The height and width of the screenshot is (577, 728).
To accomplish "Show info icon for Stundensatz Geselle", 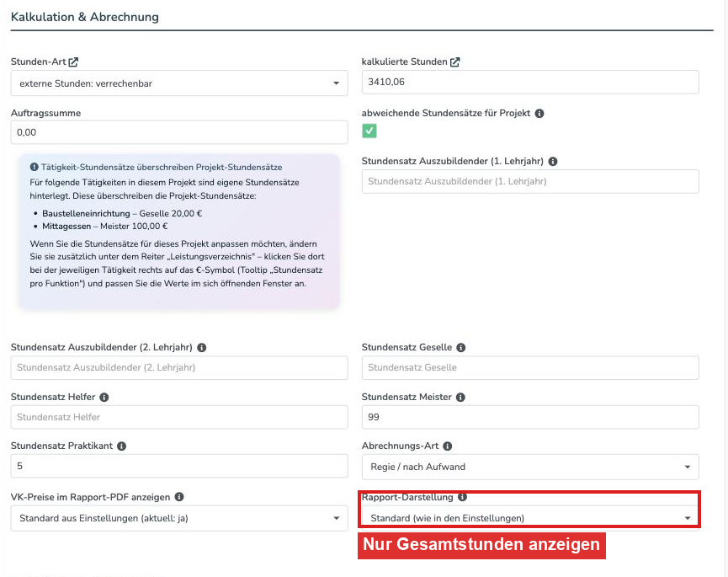I will 460,348.
